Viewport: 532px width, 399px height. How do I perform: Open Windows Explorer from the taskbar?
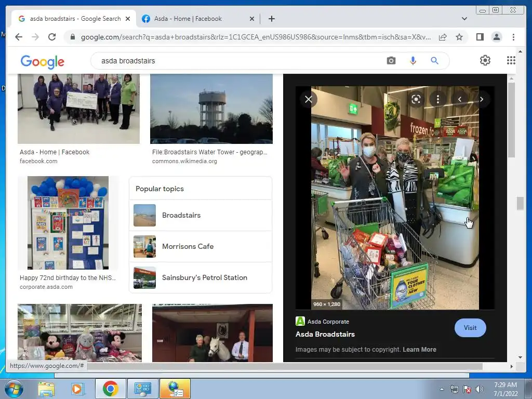(x=46, y=389)
